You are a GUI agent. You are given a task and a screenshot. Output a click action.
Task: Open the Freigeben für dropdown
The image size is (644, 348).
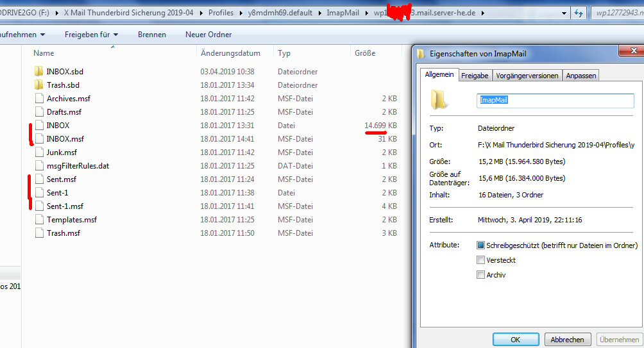[x=91, y=35]
